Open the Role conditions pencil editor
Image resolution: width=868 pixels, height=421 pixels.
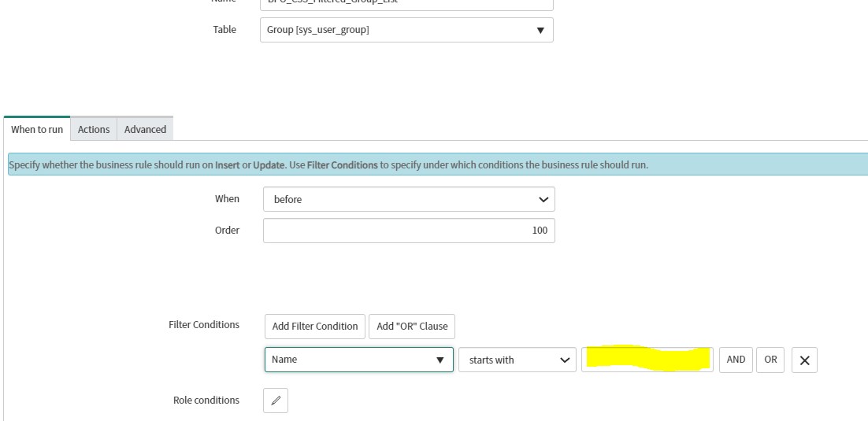pyautogui.click(x=276, y=401)
